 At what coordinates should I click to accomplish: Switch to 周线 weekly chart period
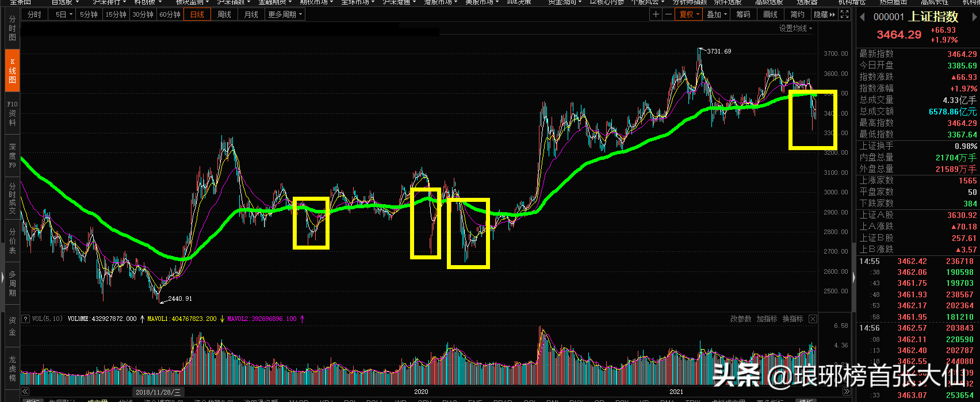pyautogui.click(x=224, y=14)
